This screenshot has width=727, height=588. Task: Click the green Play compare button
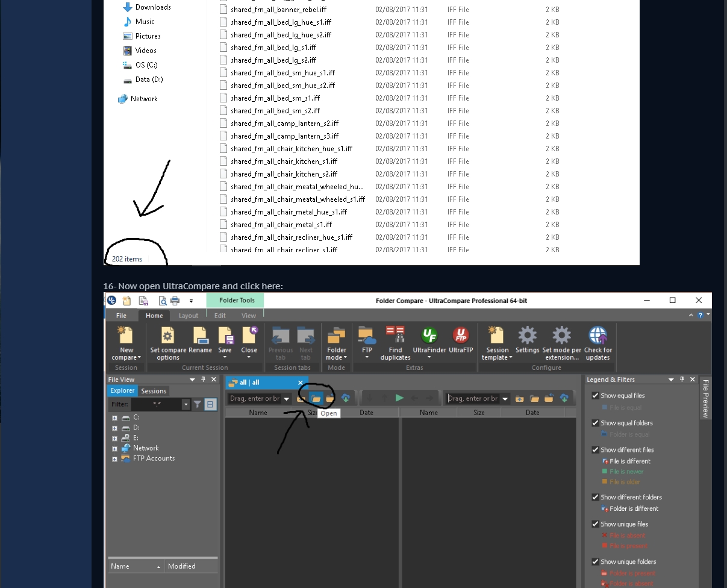tap(399, 398)
